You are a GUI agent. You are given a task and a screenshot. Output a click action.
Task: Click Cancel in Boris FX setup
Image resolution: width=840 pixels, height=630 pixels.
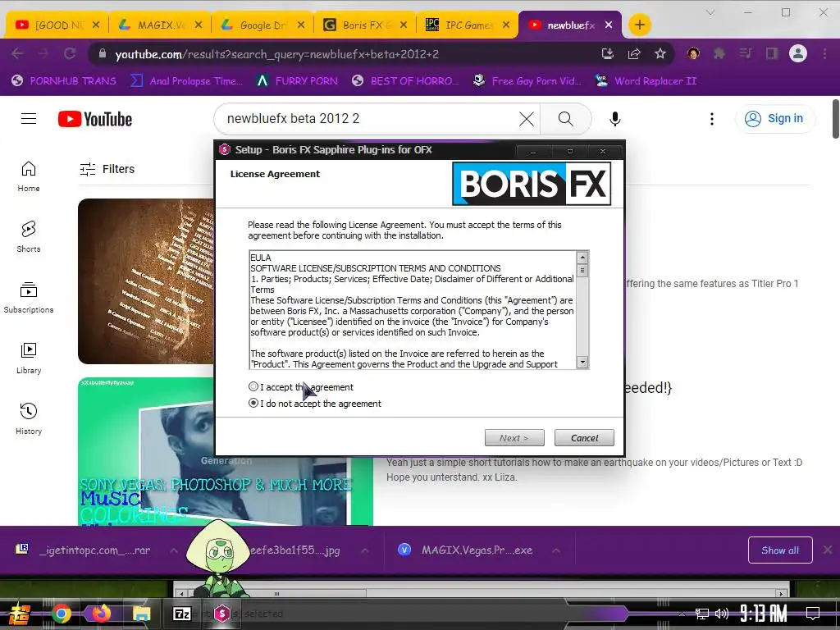(584, 438)
